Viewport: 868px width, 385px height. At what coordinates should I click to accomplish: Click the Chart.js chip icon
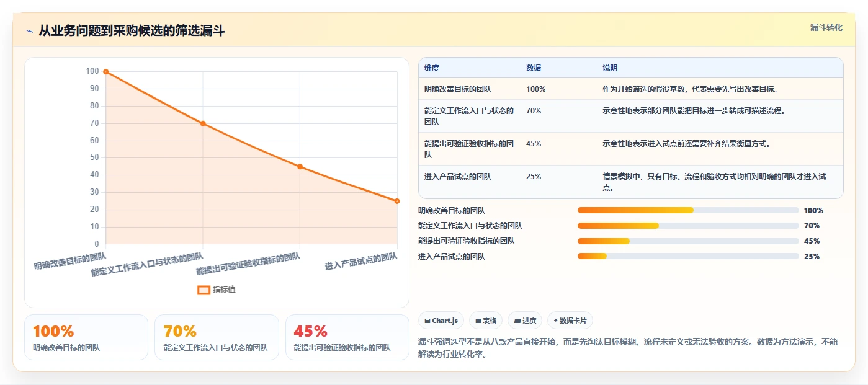[427, 321]
